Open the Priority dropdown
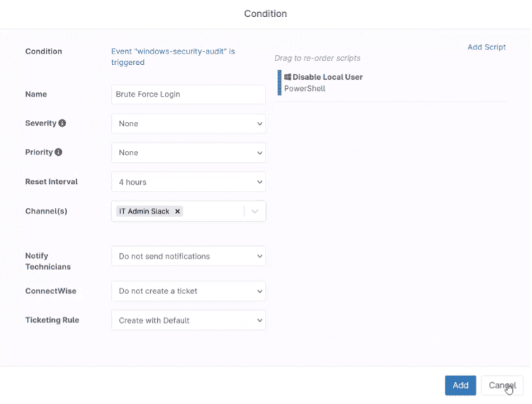This screenshot has height=404, width=532. (x=189, y=153)
